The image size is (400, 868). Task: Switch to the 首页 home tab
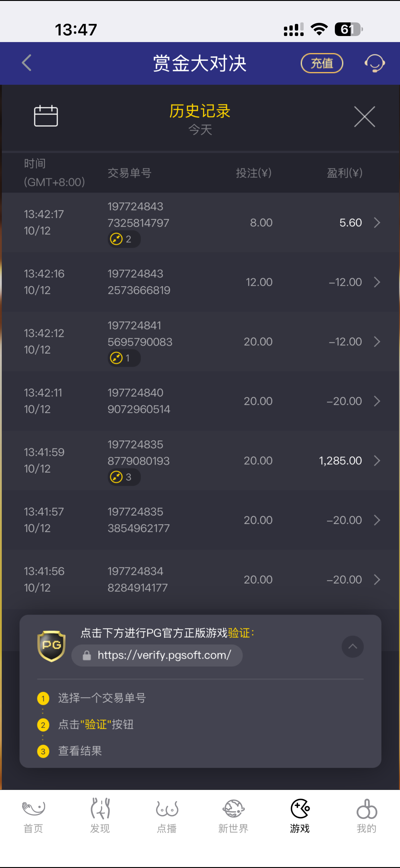tap(33, 815)
